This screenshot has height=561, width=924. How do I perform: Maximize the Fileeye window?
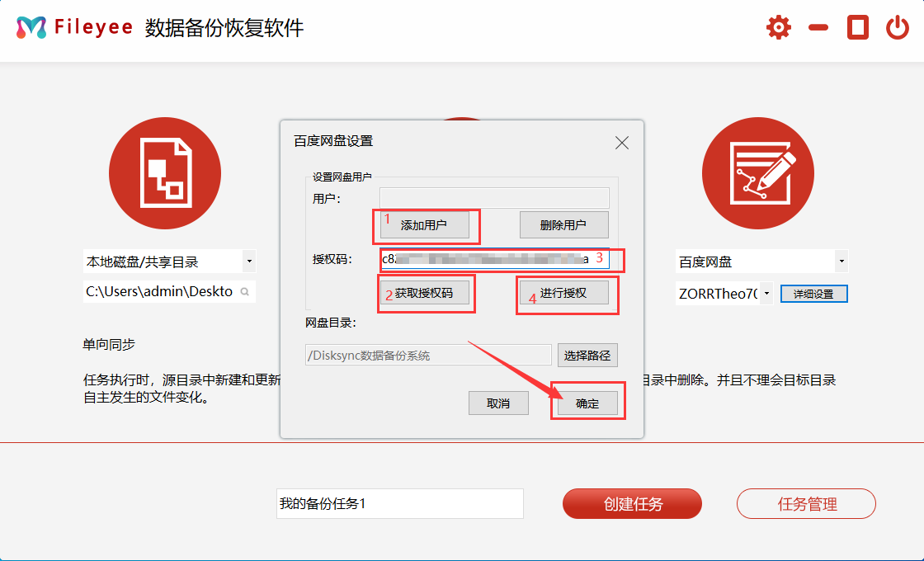click(x=858, y=27)
